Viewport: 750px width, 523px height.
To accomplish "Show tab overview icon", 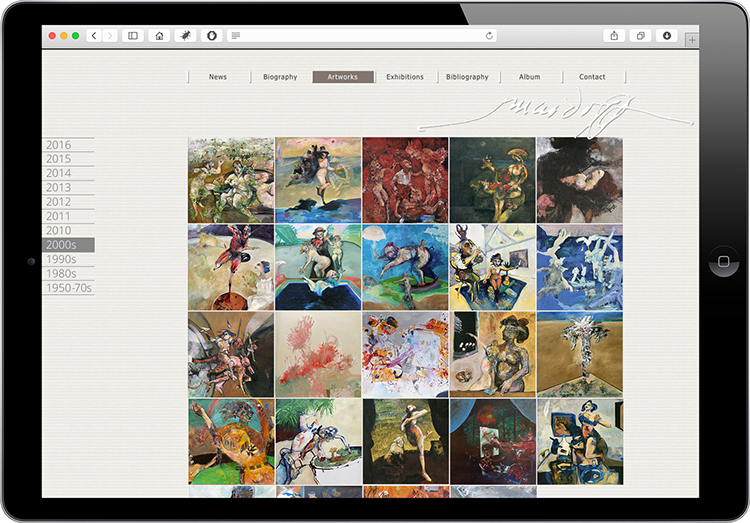I will pos(640,35).
